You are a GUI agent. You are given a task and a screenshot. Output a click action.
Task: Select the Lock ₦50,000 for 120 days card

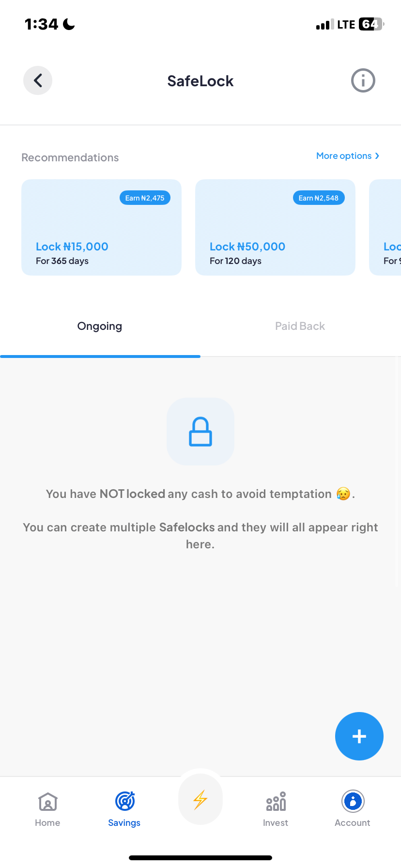(x=275, y=227)
